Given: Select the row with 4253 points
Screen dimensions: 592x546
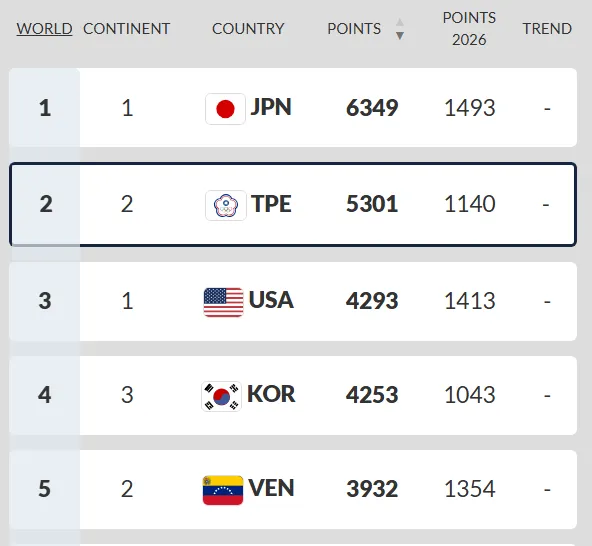Looking at the screenshot, I should click(x=293, y=395).
